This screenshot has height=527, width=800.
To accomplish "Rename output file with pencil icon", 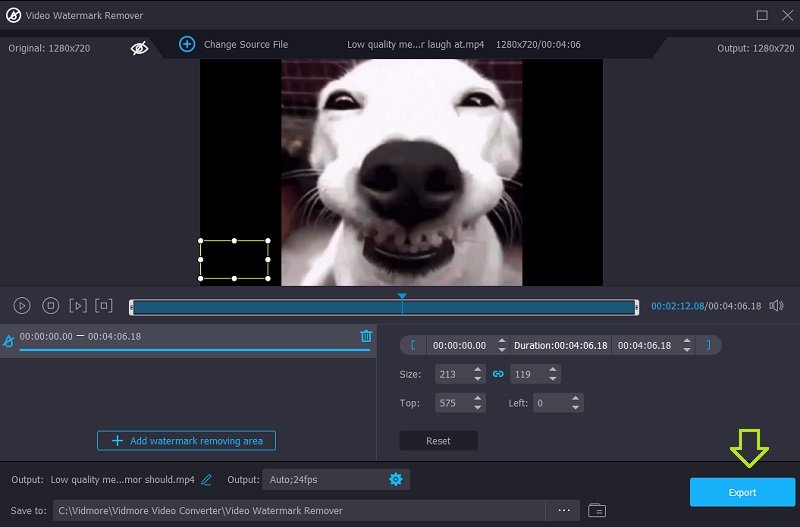I will coord(207,480).
